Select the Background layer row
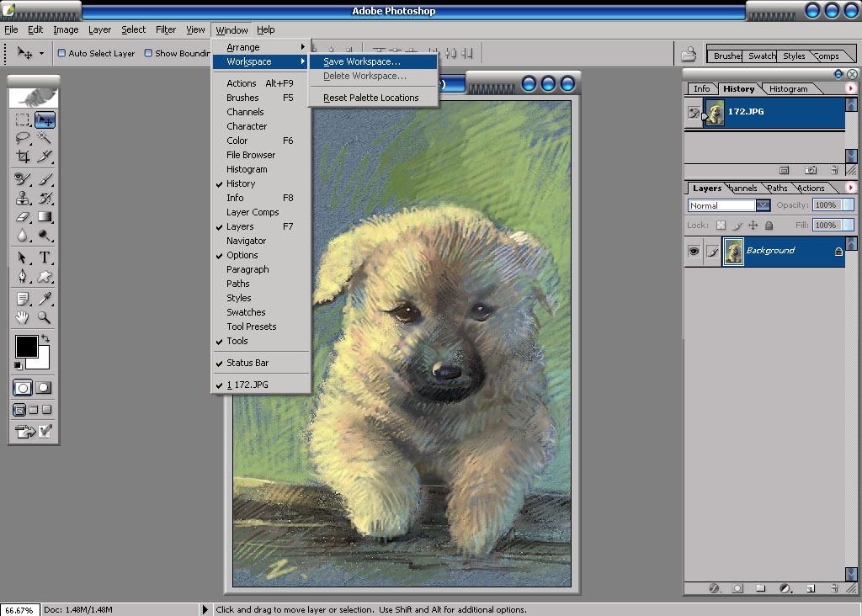This screenshot has width=862, height=616. [x=764, y=251]
